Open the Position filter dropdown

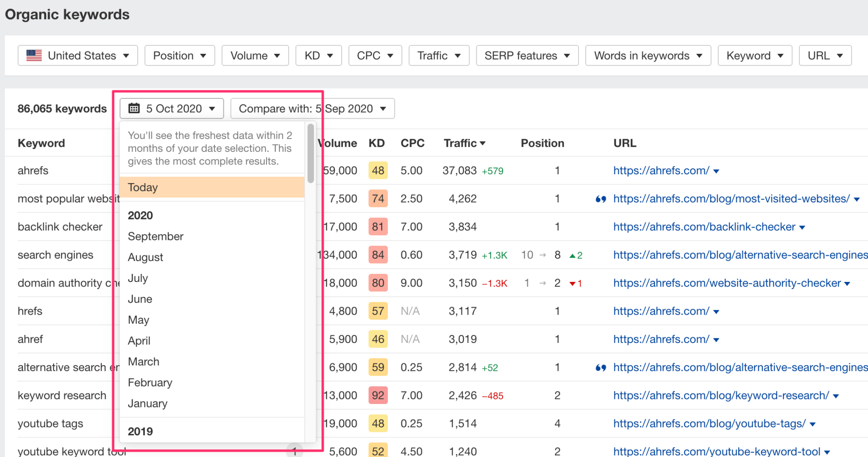click(x=180, y=55)
